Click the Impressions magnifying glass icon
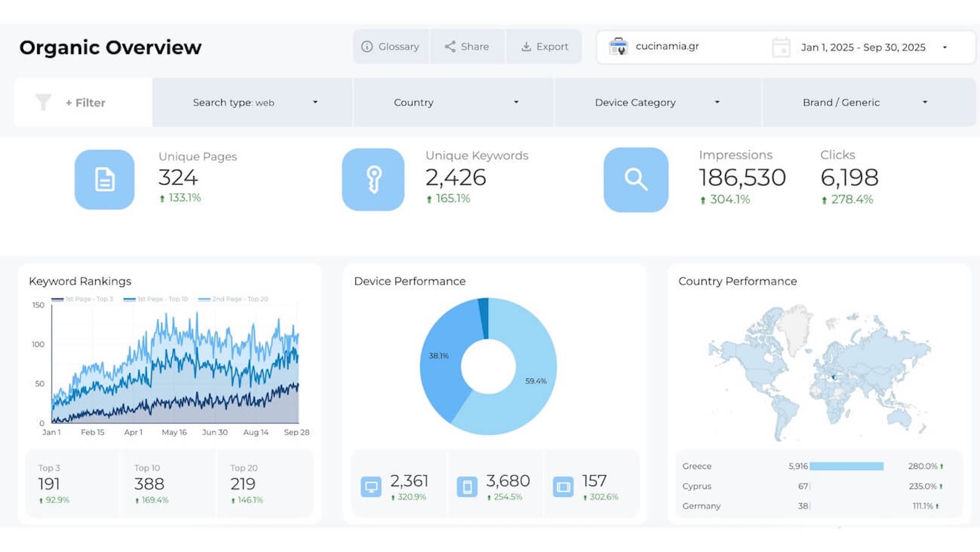This screenshot has width=980, height=552. coord(636,180)
